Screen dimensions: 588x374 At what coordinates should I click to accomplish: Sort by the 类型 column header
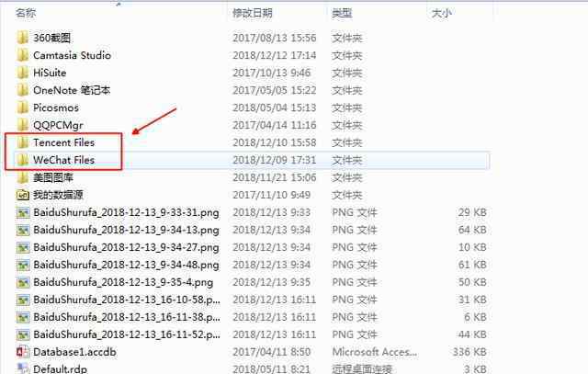(x=342, y=13)
